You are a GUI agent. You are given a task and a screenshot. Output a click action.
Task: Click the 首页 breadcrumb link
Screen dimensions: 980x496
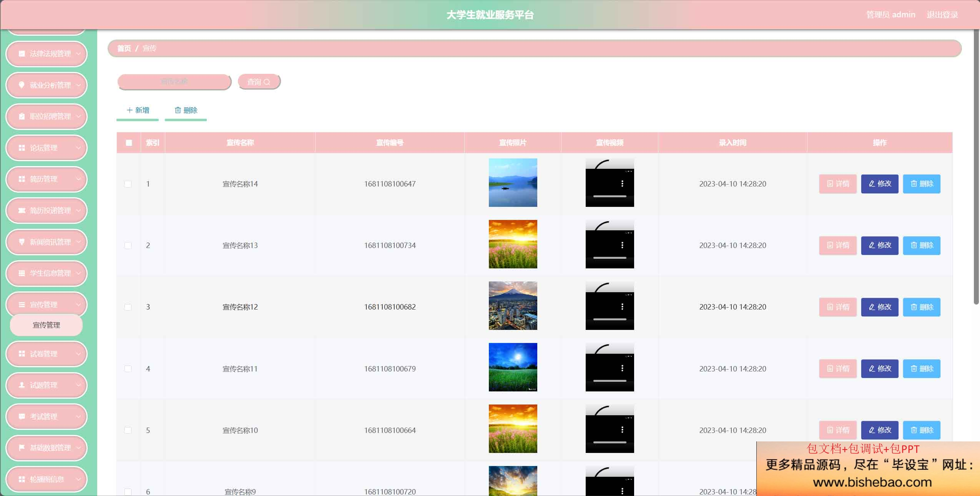coord(124,48)
